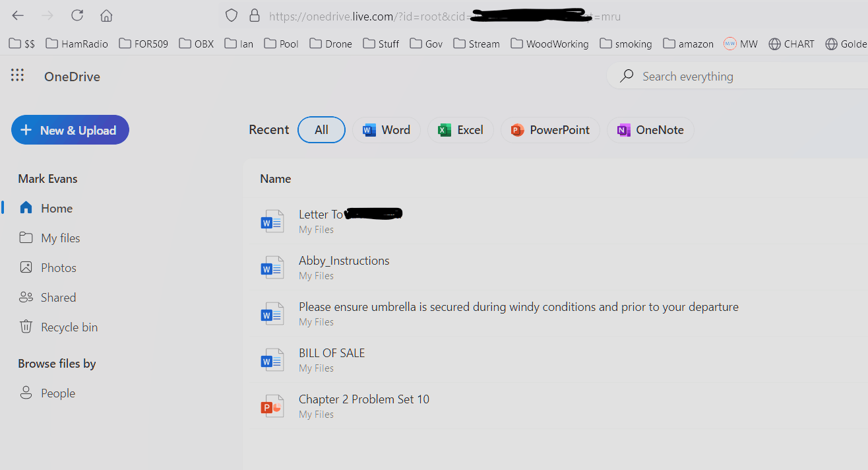Click My Files location under Chapter 2 Problem Set 10
Screen dimensions: 868x470
(x=316, y=415)
